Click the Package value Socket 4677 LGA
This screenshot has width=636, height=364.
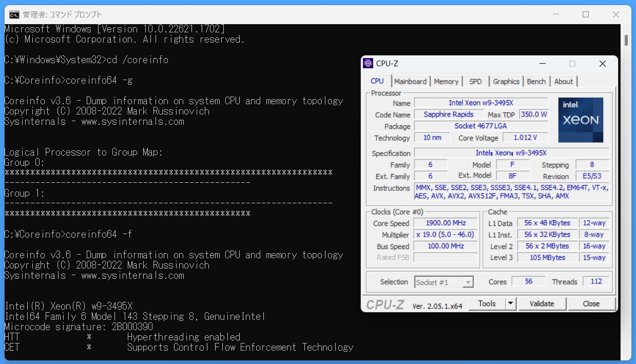(481, 126)
